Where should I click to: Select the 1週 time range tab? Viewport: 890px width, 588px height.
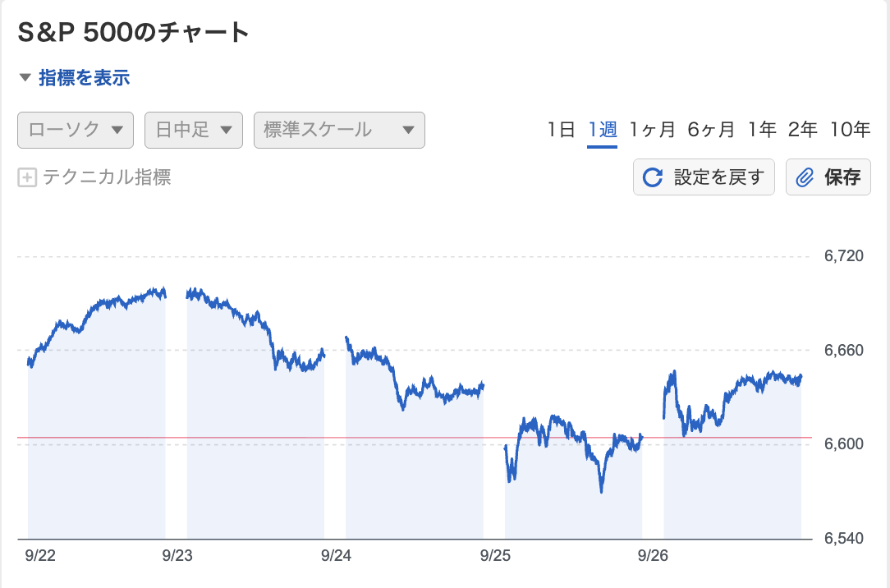[x=602, y=130]
